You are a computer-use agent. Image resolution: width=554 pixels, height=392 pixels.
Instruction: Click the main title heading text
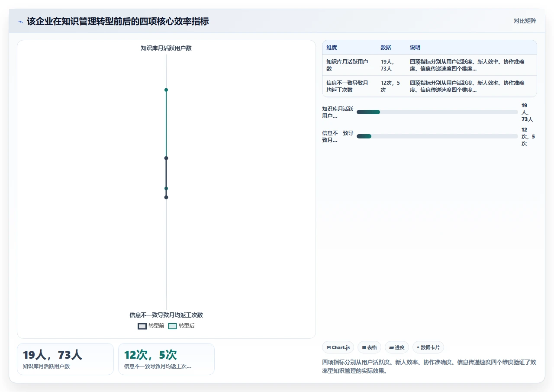(x=118, y=21)
